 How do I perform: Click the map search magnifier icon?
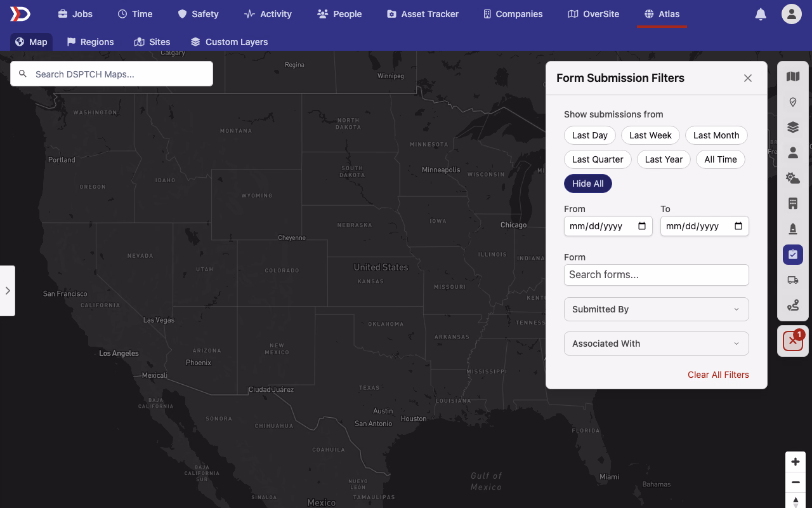pos(23,74)
